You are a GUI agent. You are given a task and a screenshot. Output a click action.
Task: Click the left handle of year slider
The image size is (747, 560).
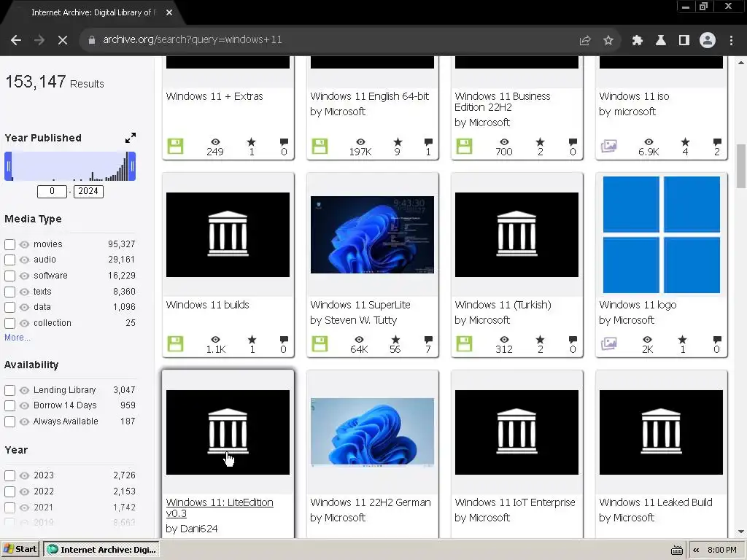[x=8, y=166]
